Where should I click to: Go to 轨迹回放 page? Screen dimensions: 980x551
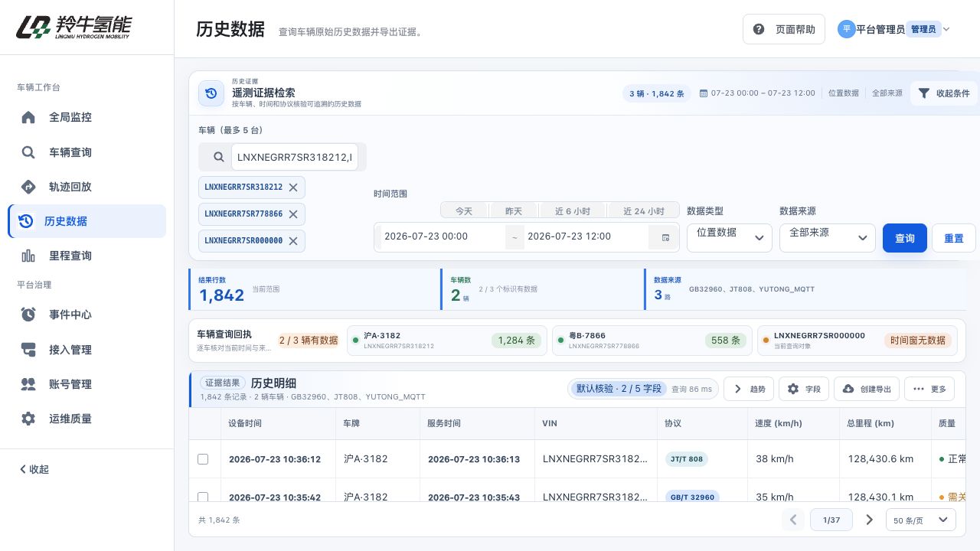click(87, 187)
